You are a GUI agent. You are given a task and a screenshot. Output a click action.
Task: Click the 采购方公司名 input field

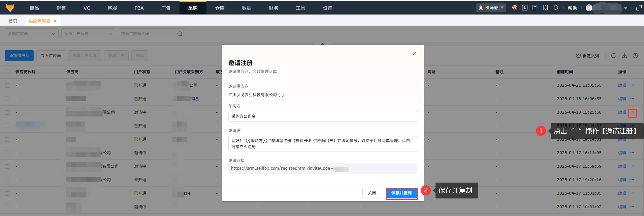(322, 116)
